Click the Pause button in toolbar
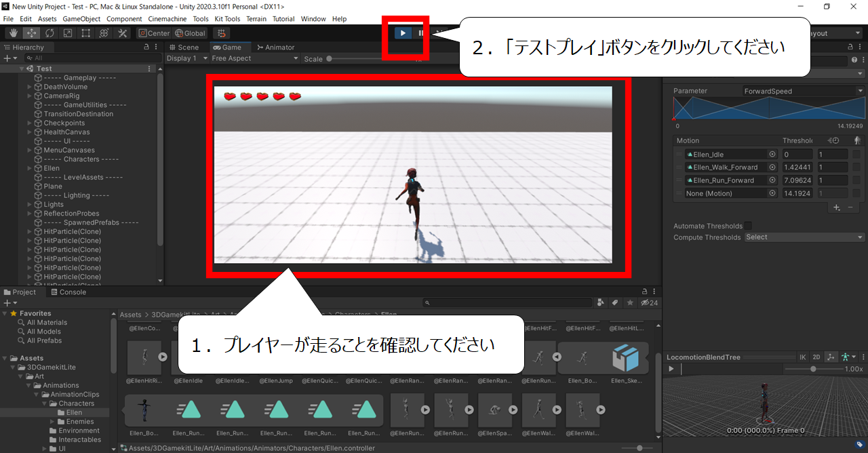This screenshot has width=868, height=453. [420, 33]
